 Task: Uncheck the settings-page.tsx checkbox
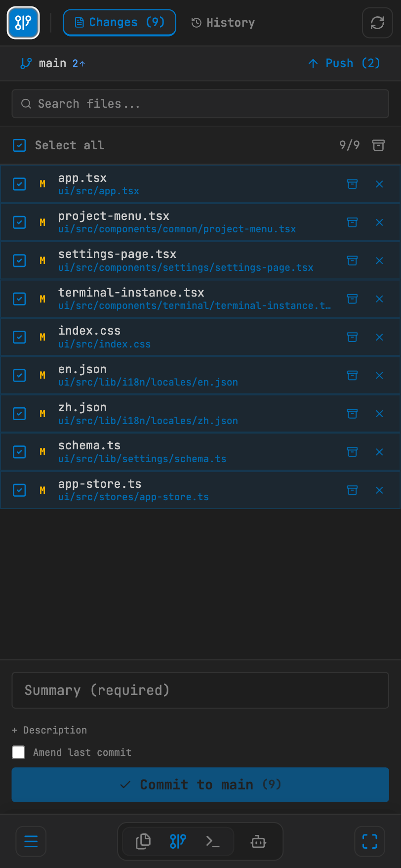(19, 260)
